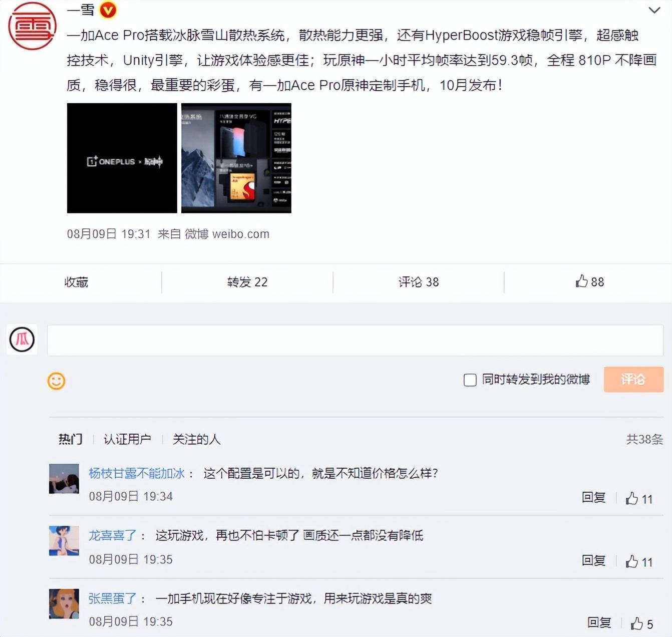672x637 pixels.
Task: Switch to the 热门 comments tab
Action: point(70,439)
